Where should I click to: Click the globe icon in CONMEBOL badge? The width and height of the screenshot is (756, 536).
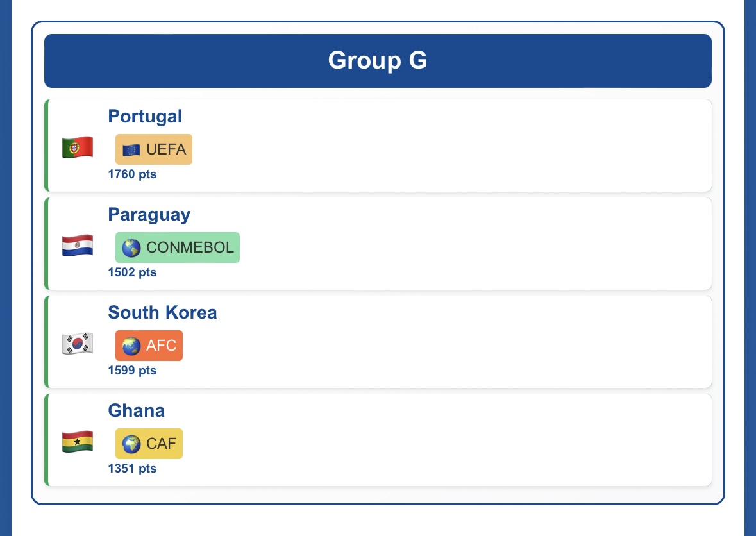click(131, 248)
